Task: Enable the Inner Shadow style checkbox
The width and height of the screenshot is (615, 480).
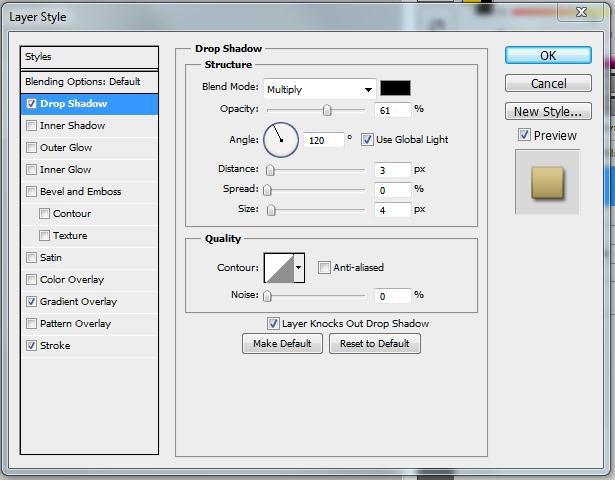Action: pos(32,126)
